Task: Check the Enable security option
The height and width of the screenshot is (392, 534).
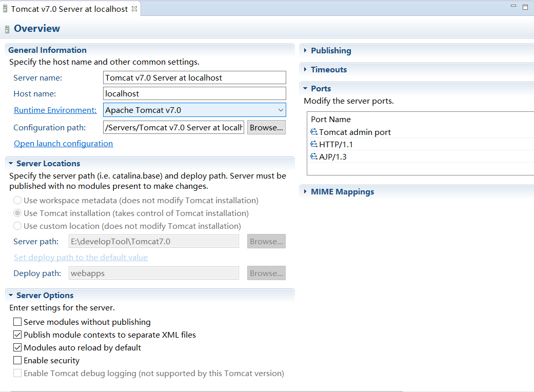Action: coord(17,360)
